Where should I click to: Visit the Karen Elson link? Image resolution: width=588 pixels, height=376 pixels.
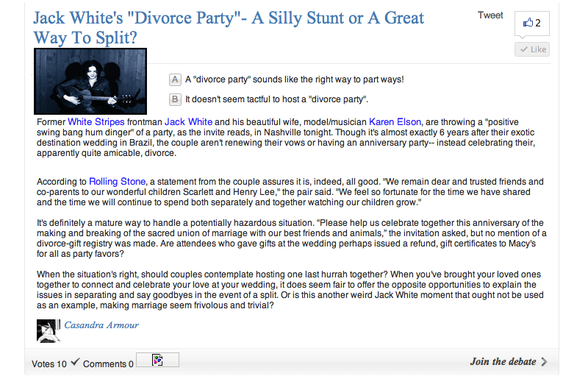tap(395, 122)
